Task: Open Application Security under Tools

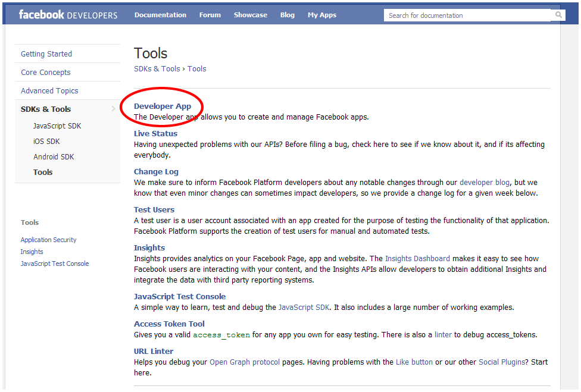Action: 48,240
